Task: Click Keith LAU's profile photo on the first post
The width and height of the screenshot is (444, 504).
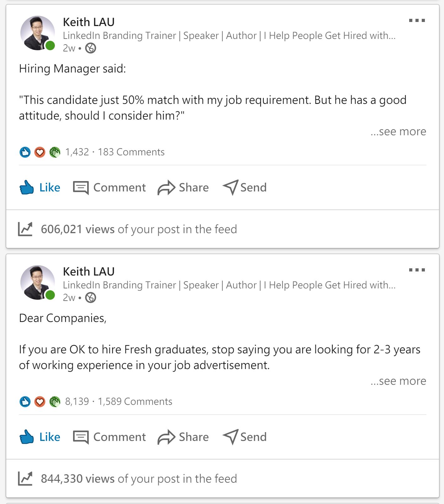Action: (37, 33)
